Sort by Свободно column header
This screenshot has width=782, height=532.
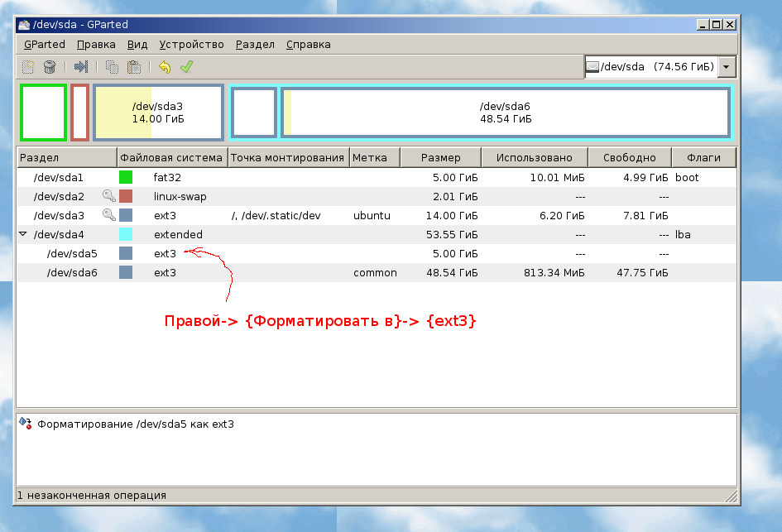tap(630, 157)
